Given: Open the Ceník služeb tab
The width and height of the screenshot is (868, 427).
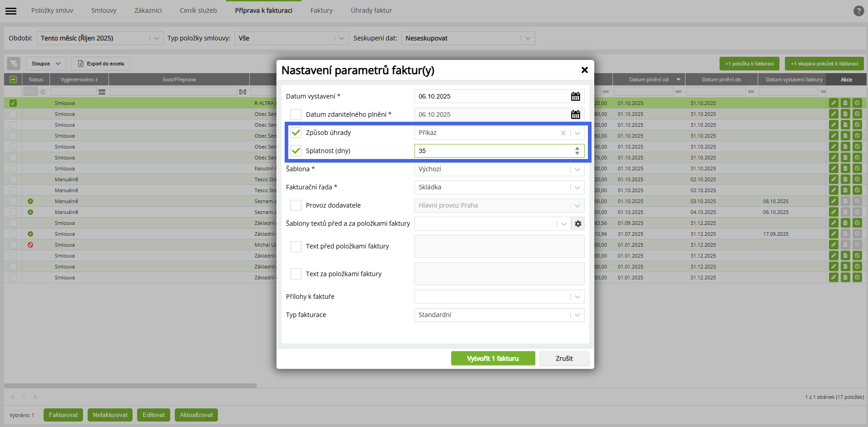Looking at the screenshot, I should click(x=198, y=10).
